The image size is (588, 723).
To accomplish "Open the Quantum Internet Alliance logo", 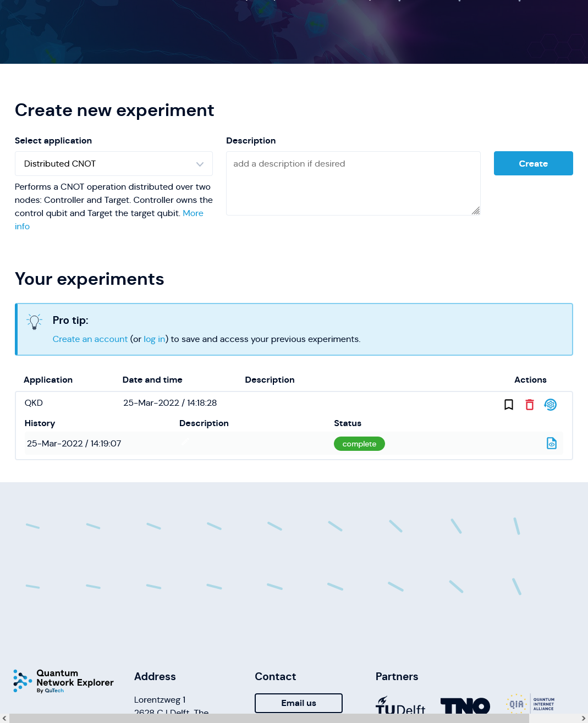I will click(531, 704).
